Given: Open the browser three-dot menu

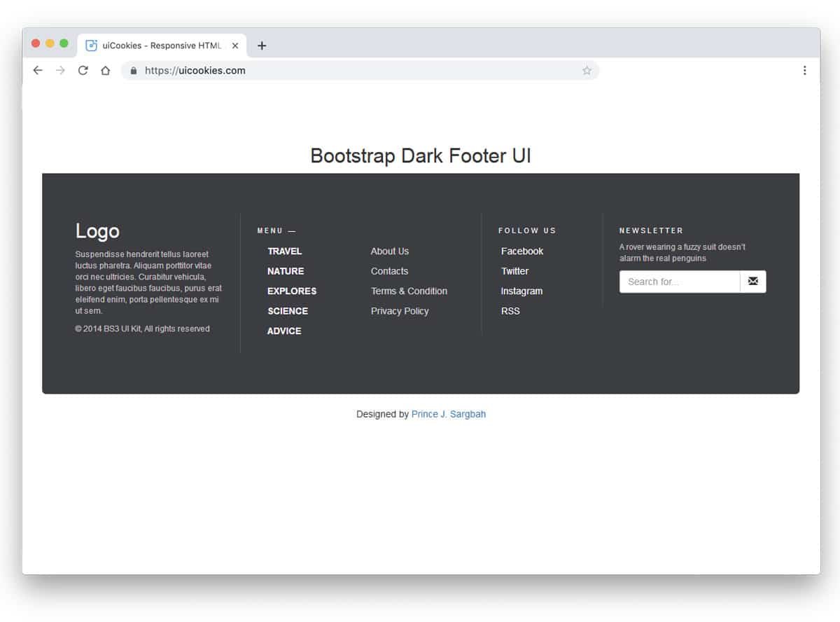Looking at the screenshot, I should click(804, 70).
